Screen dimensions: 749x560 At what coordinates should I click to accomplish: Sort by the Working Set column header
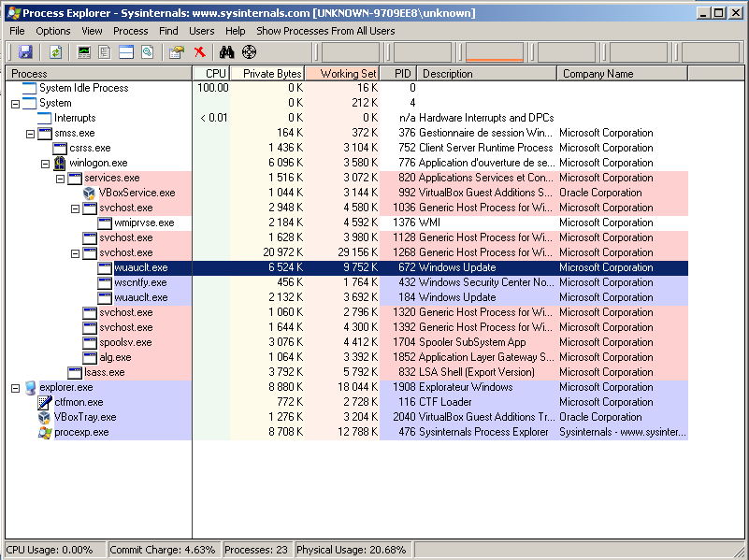(x=342, y=74)
